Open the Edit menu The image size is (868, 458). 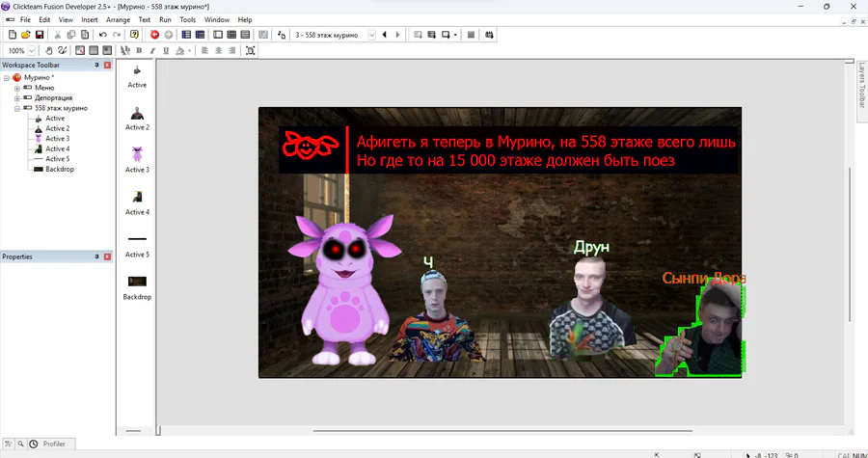44,19
